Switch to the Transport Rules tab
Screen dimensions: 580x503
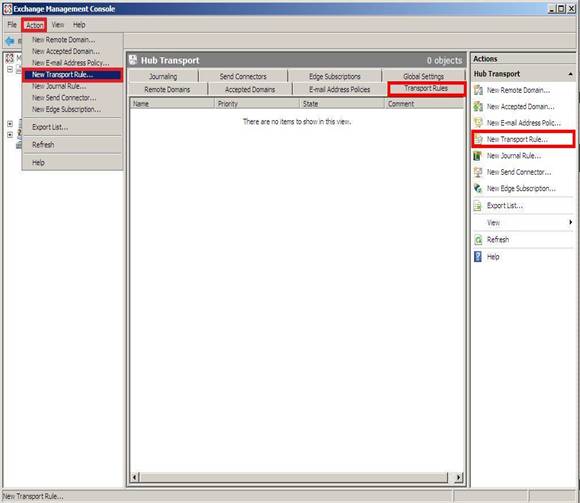pos(426,89)
